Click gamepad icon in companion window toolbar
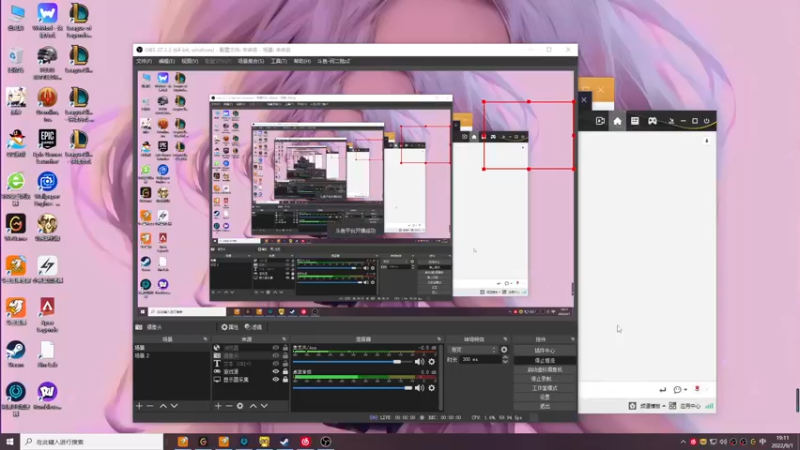Image resolution: width=800 pixels, height=450 pixels. 653,121
